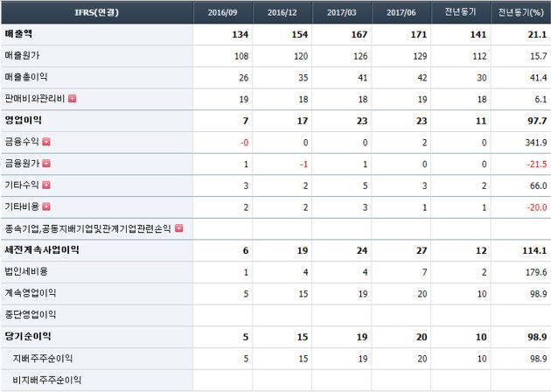Viewport: 551px width, 392px height.
Task: Click the 2016/12 column header
Action: click(x=282, y=12)
